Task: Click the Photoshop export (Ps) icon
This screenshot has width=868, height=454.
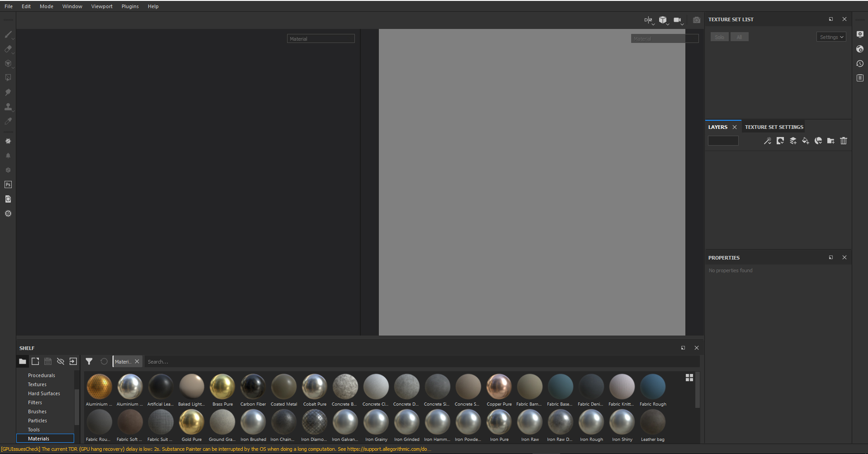Action: point(8,184)
